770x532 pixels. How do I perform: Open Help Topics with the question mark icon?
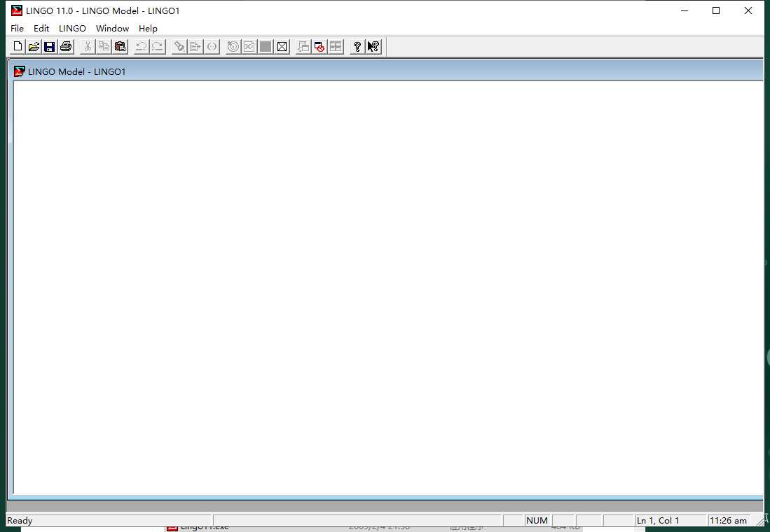click(357, 47)
